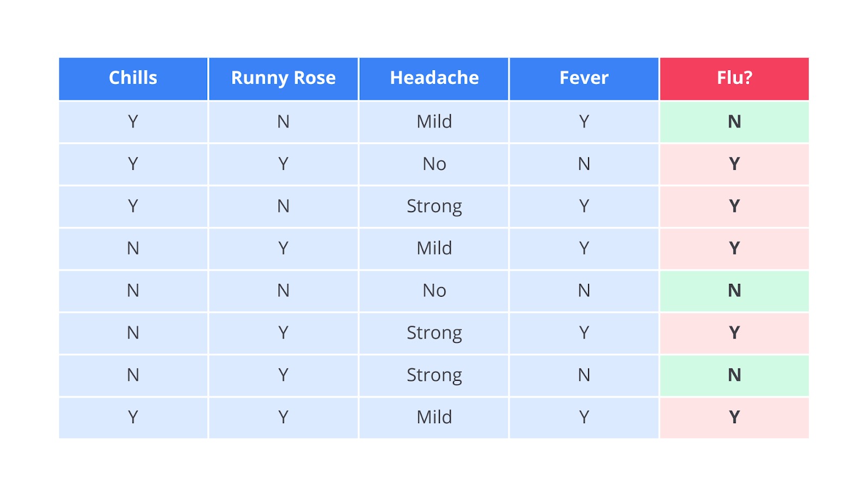This screenshot has width=868, height=497.
Task: Click the Mild headache cell in fourth row
Action: point(434,248)
